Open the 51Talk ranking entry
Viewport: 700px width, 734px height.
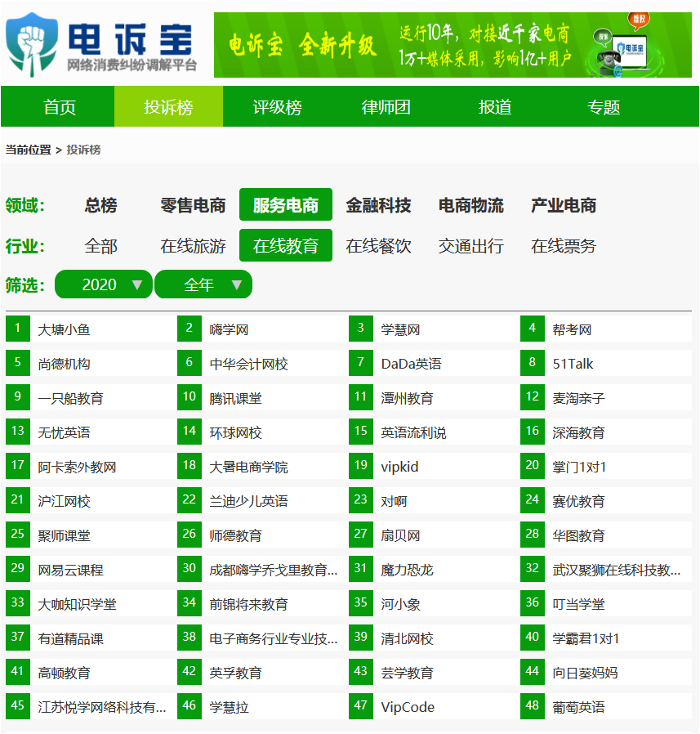tap(606, 363)
